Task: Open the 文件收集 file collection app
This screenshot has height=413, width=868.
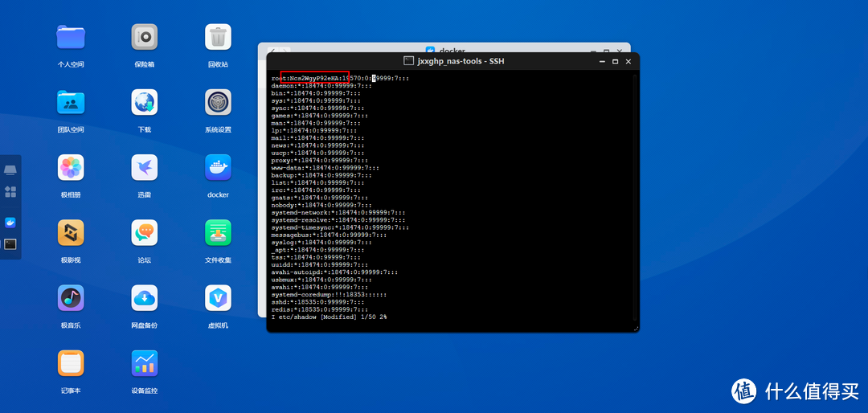Action: click(218, 233)
